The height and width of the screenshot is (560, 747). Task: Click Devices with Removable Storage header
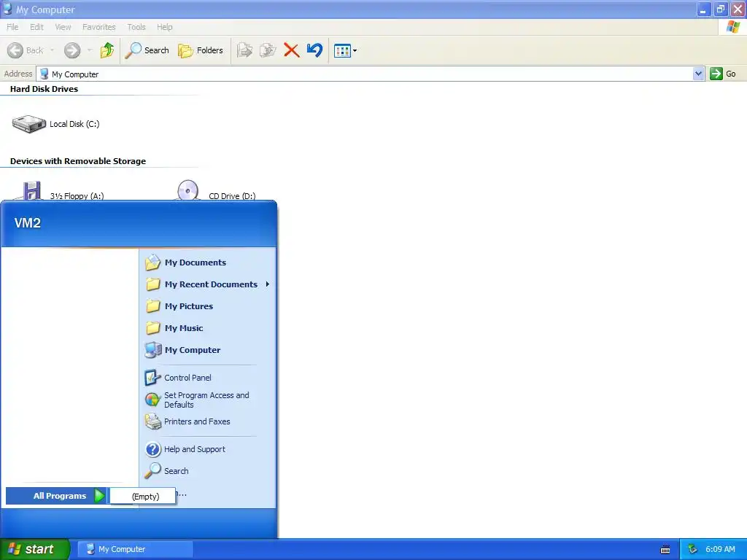tap(78, 161)
